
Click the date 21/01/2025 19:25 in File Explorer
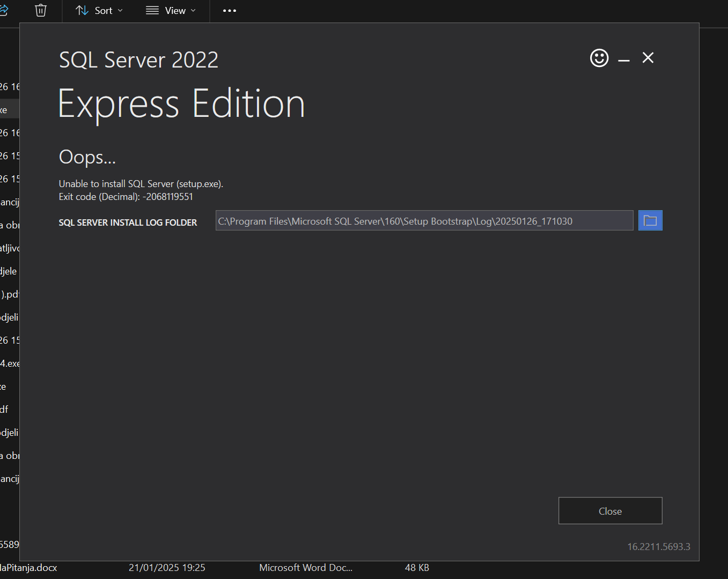pos(167,568)
